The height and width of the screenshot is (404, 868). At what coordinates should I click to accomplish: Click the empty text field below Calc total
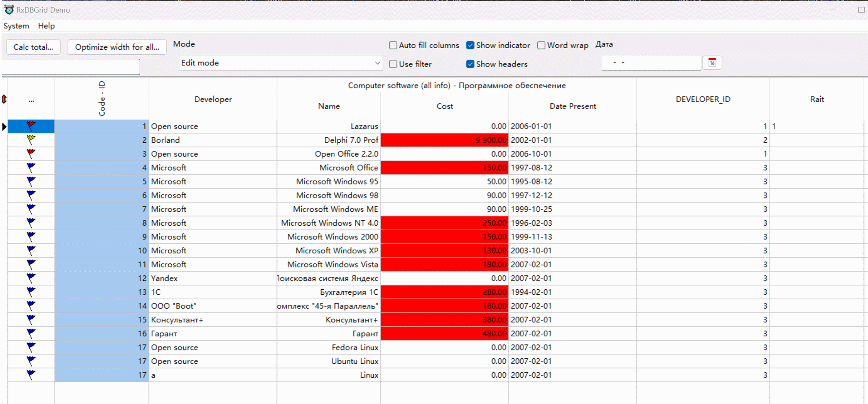[70, 67]
